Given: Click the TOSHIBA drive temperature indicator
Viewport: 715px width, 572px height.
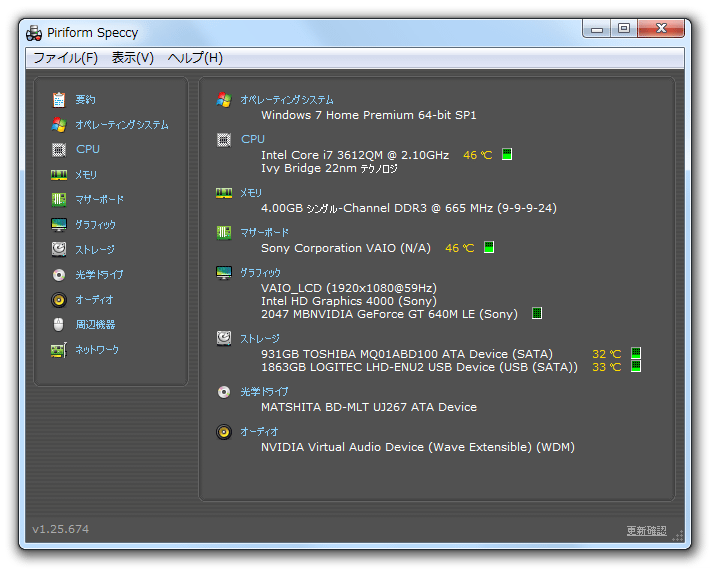Looking at the screenshot, I should click(x=636, y=354).
